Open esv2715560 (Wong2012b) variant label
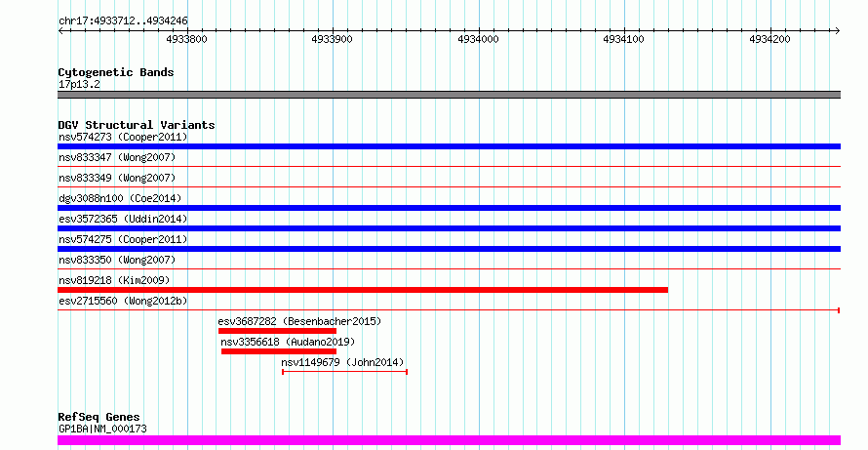 [x=123, y=301]
